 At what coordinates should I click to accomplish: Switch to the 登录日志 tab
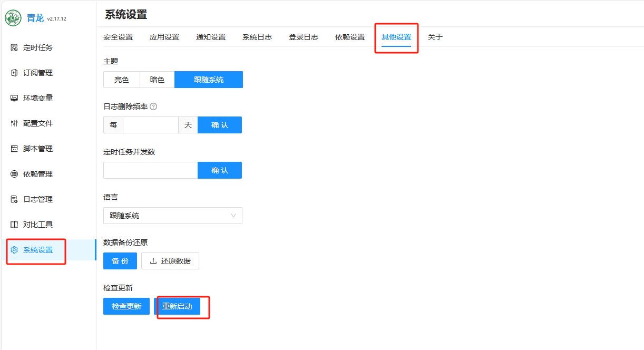tap(304, 37)
